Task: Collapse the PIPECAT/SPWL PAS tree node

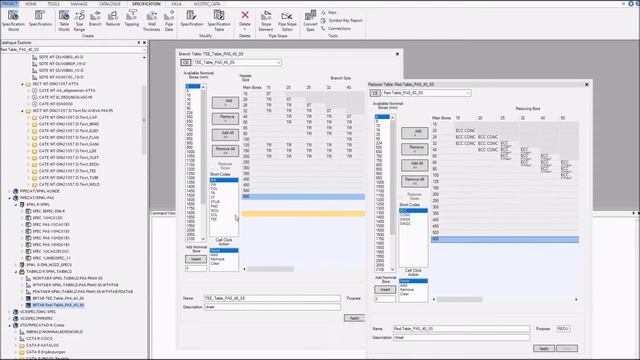Action: [10, 198]
